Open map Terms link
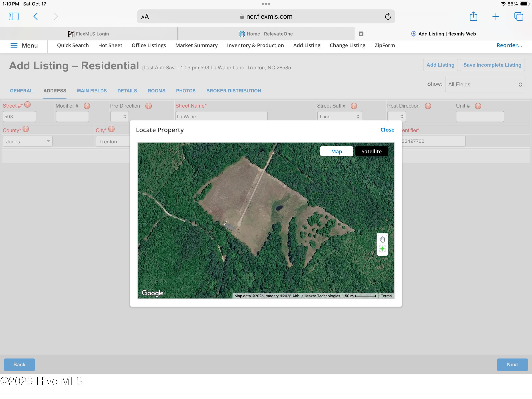This screenshot has width=532, height=399. (x=386, y=296)
